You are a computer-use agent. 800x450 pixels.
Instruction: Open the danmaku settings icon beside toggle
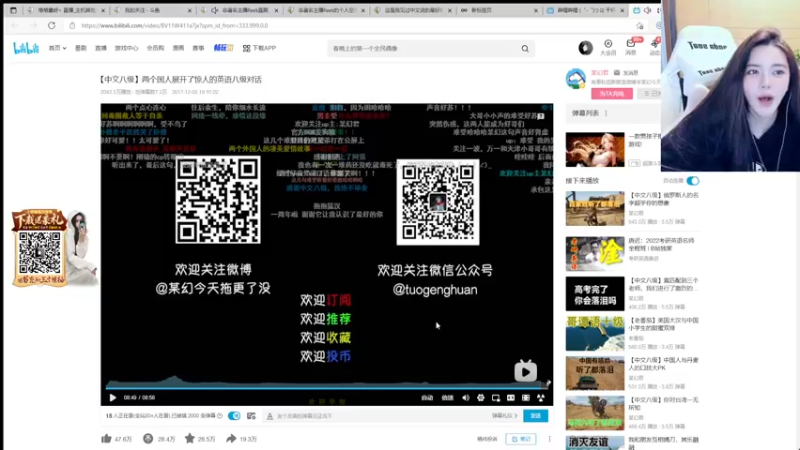pos(251,416)
